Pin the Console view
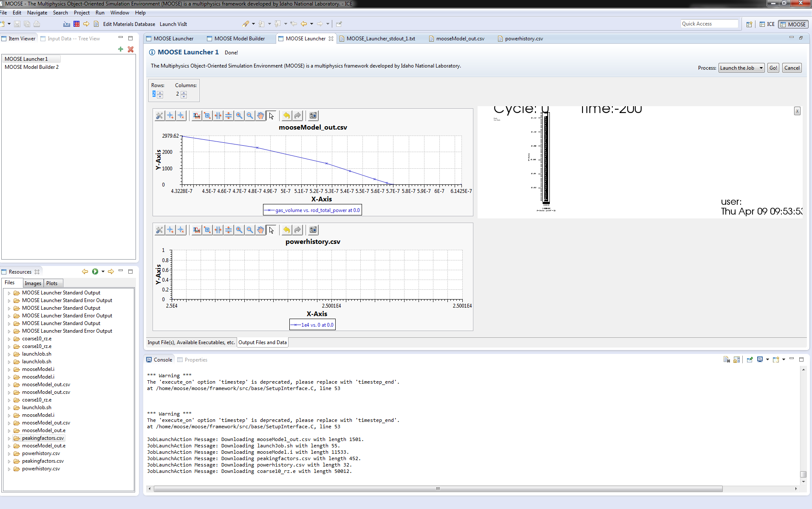Viewport: 812px width, 509px height. [750, 359]
